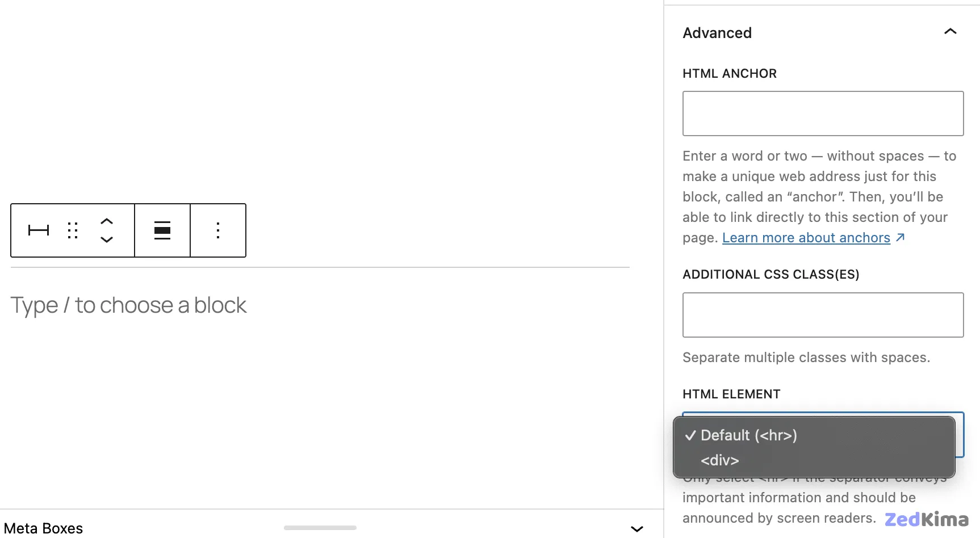
Task: Move the block down using the down arrow
Action: 107,240
